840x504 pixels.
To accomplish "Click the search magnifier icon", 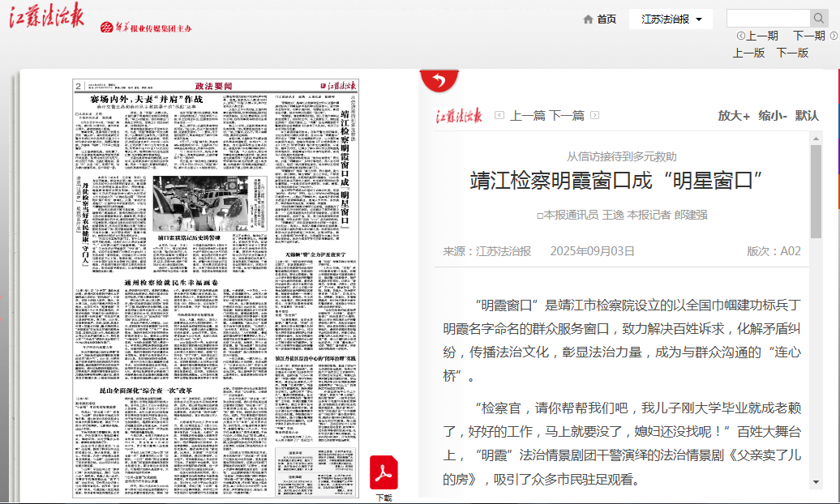I will (818, 19).
